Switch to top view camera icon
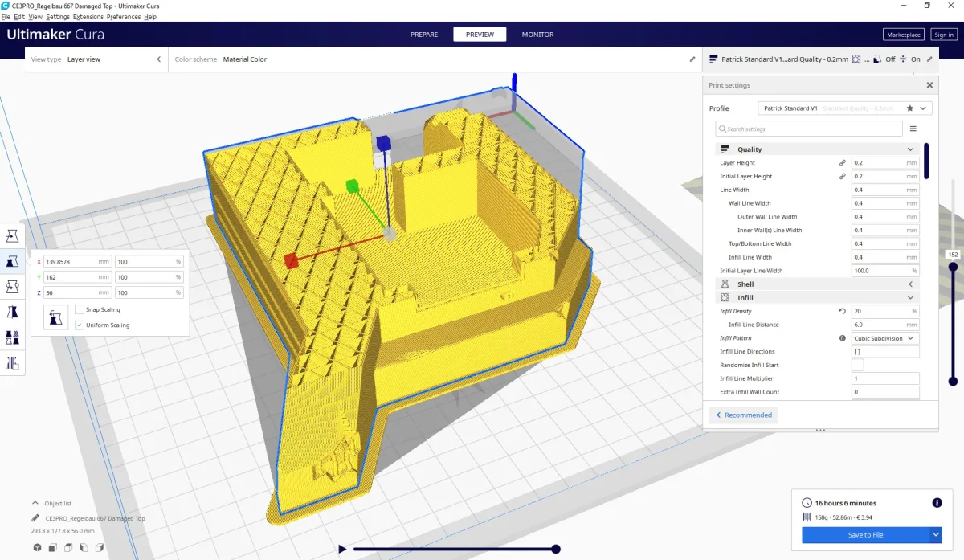 coord(68,547)
